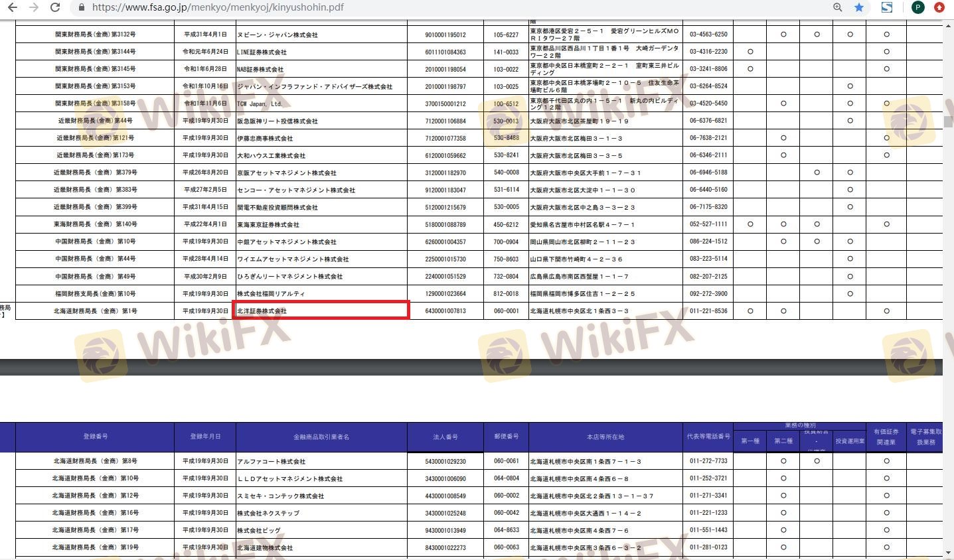This screenshot has width=954, height=560.
Task: Click 株式会社ビッグ company name
Action: tap(259, 530)
